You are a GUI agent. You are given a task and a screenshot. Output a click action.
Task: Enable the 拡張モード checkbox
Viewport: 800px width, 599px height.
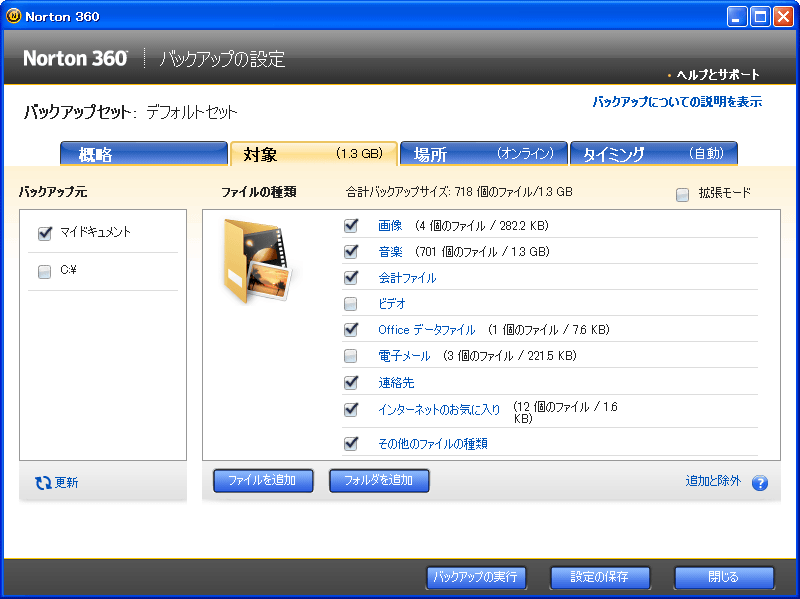click(682, 194)
